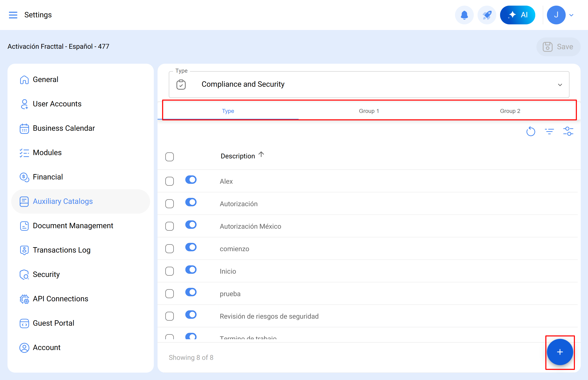This screenshot has height=380, width=588.
Task: Disable the toggle for Alex
Action: point(191,180)
